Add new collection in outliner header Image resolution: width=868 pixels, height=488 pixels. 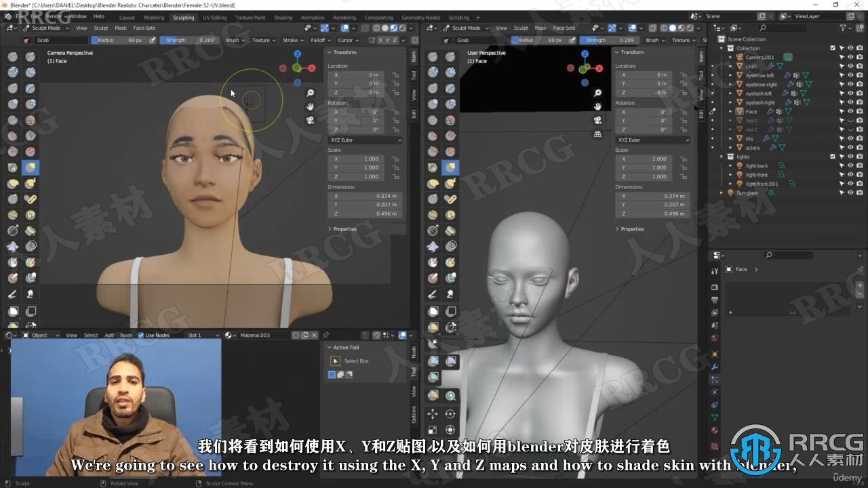[x=860, y=28]
